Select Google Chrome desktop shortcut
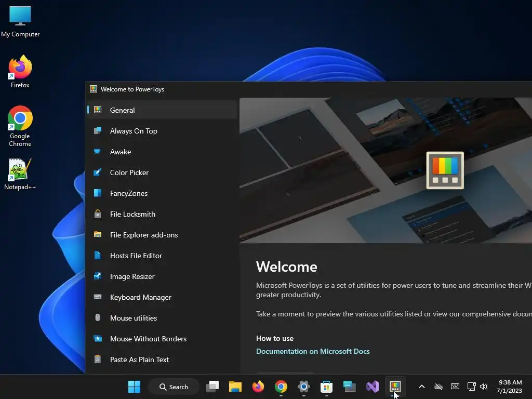The height and width of the screenshot is (399, 532). point(20,126)
